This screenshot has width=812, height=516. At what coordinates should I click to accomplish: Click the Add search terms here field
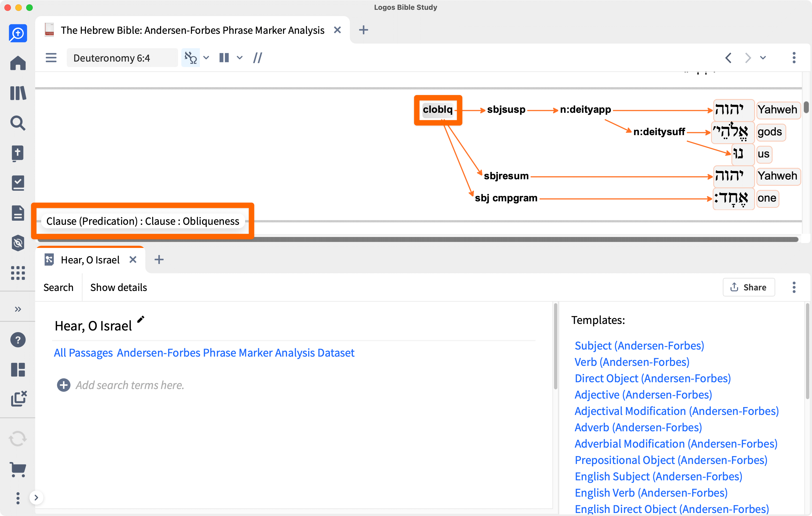point(130,385)
